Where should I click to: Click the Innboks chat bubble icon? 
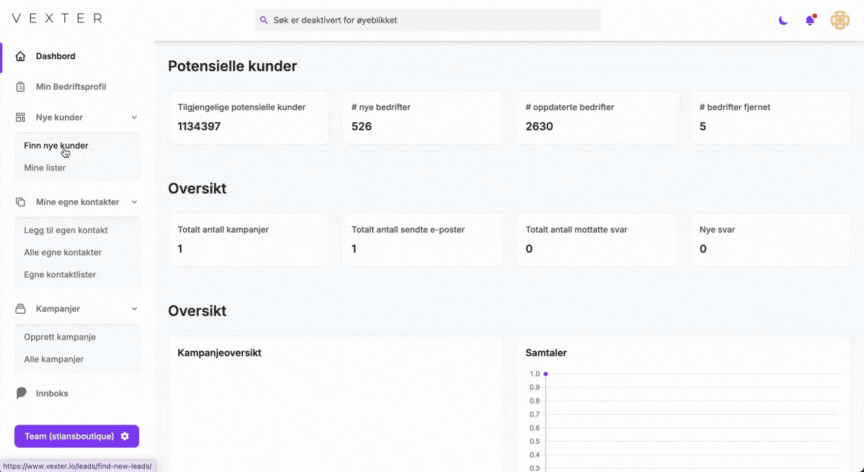tap(21, 393)
